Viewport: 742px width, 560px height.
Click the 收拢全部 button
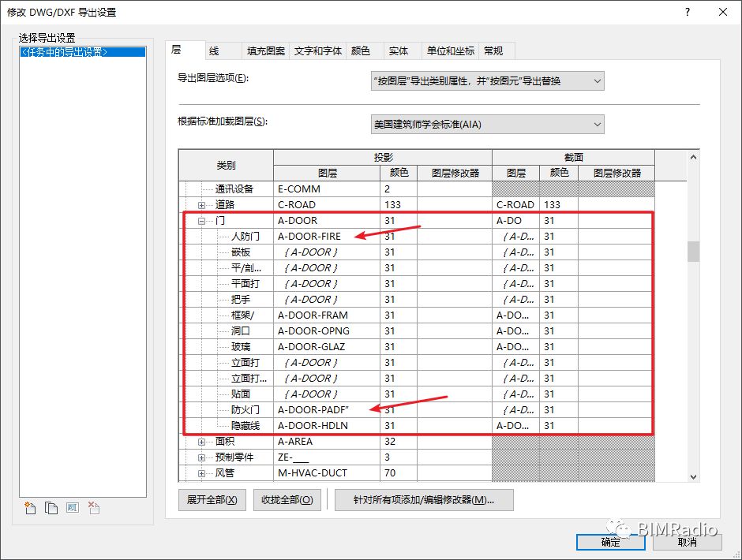click(x=287, y=500)
